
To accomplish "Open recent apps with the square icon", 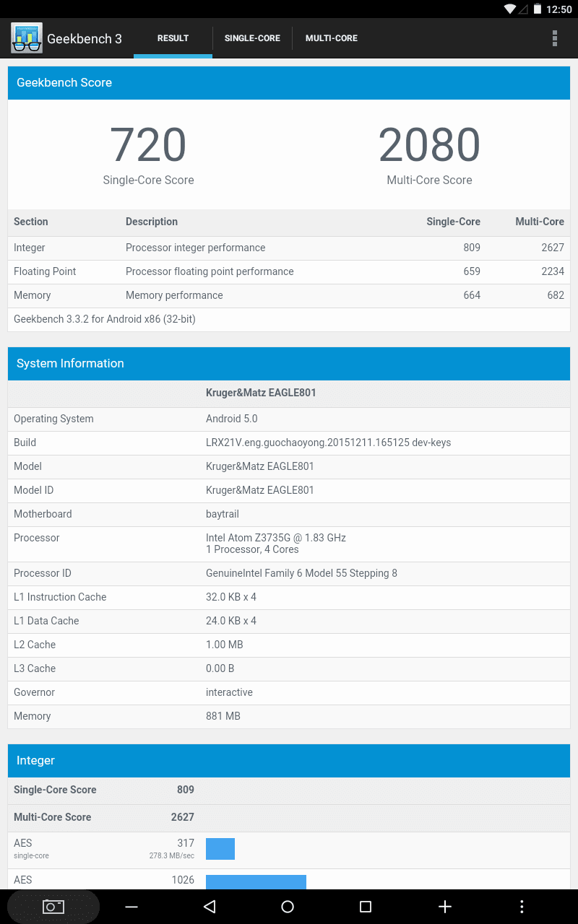I will click(x=366, y=907).
